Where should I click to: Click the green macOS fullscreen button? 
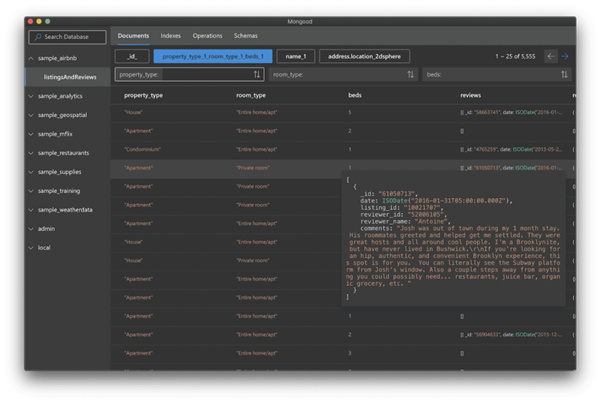coord(48,22)
